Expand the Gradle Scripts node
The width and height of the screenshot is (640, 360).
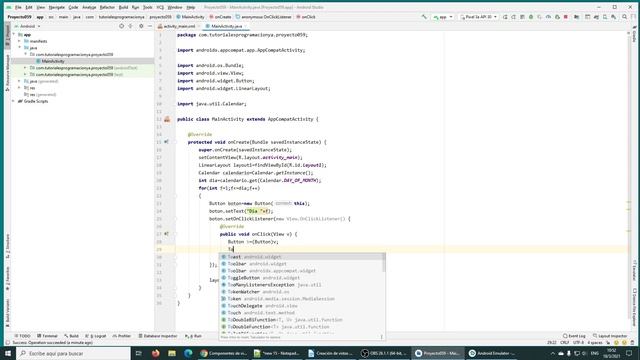point(14,101)
